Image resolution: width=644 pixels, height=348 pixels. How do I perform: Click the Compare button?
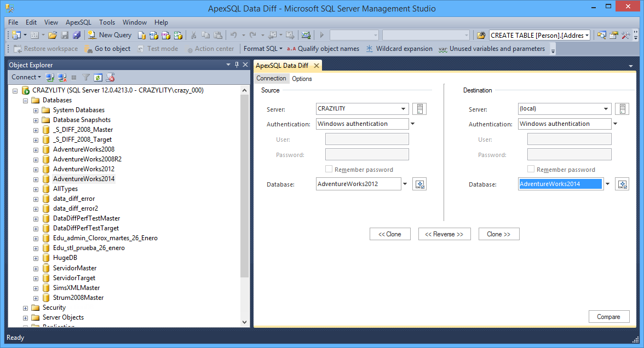point(609,317)
